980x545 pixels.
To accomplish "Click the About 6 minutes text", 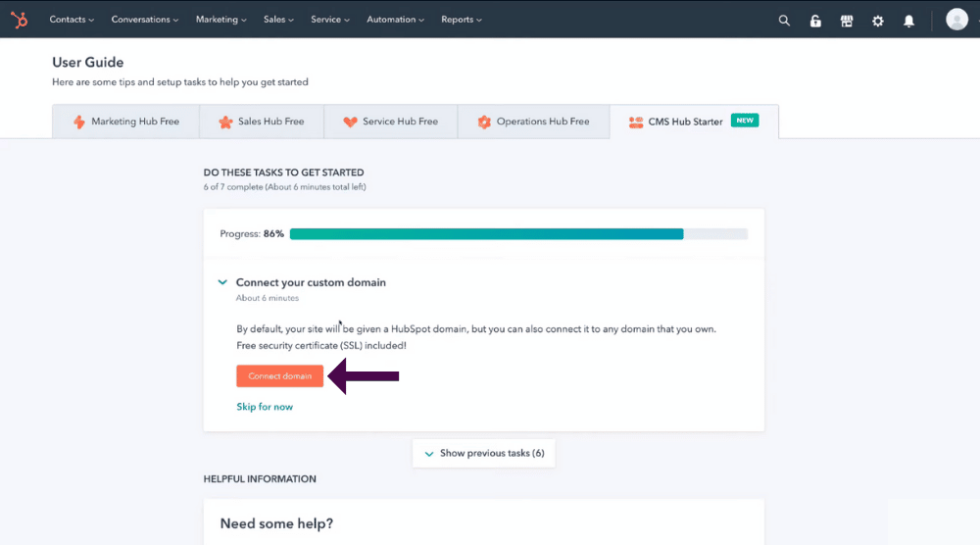I will pos(267,298).
